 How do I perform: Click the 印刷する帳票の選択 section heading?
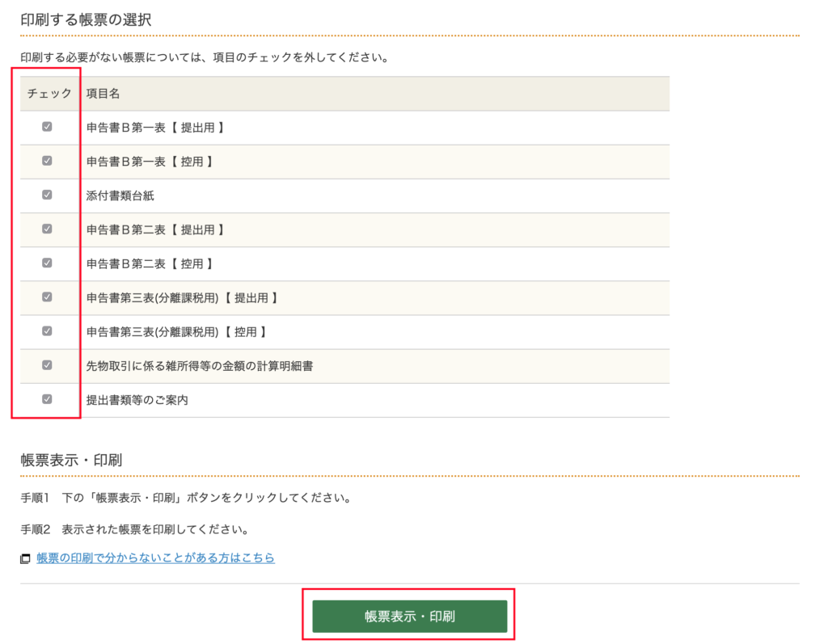(86, 19)
